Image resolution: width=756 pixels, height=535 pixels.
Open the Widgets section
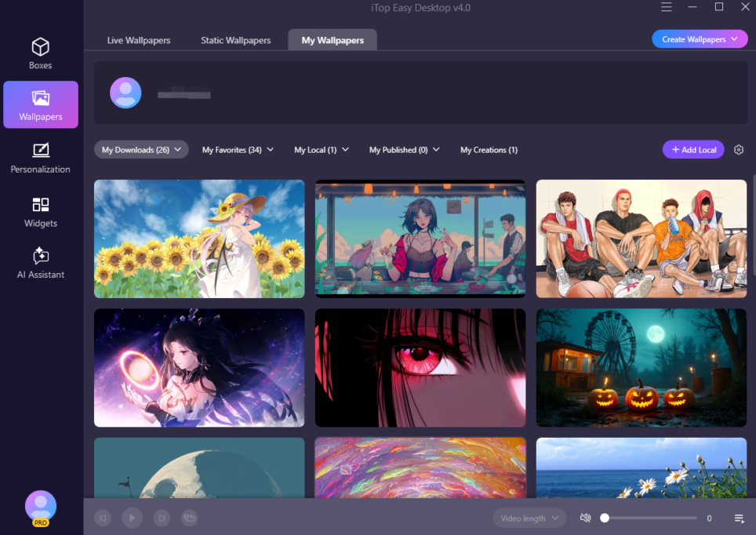41,213
